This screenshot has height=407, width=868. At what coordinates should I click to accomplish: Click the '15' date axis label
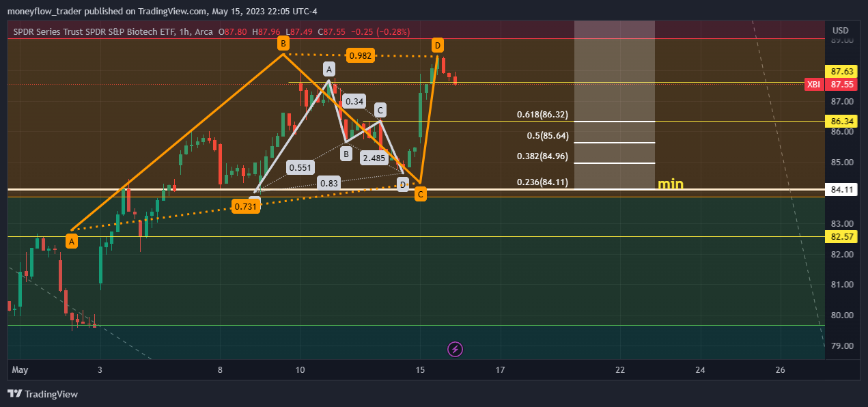(x=420, y=370)
